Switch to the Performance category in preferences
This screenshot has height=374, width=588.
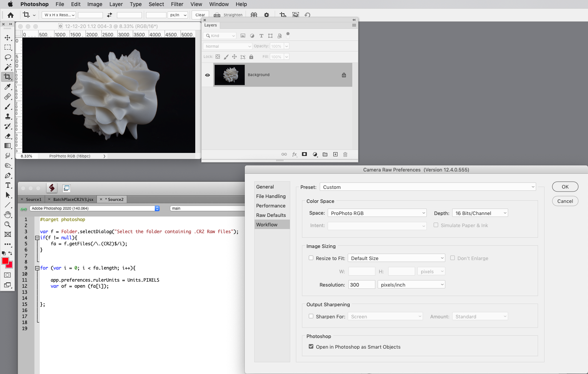271,206
